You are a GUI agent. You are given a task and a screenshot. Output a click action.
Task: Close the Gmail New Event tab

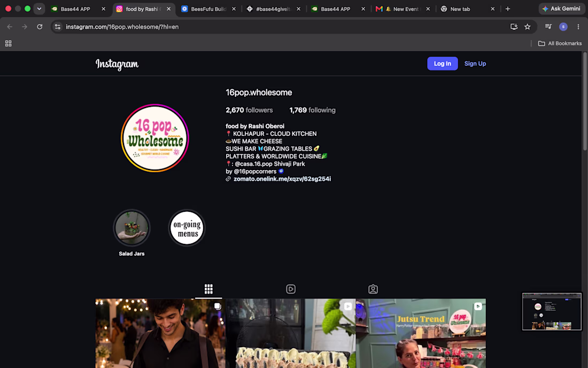point(428,9)
